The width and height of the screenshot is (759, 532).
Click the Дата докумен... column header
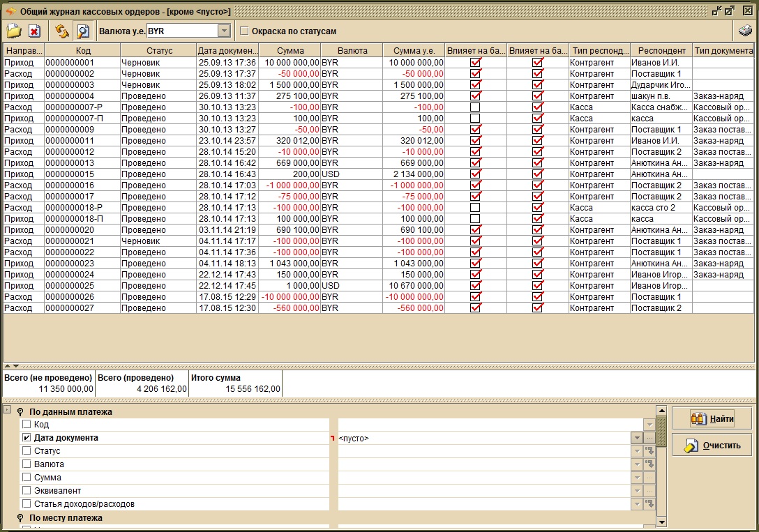tap(227, 50)
